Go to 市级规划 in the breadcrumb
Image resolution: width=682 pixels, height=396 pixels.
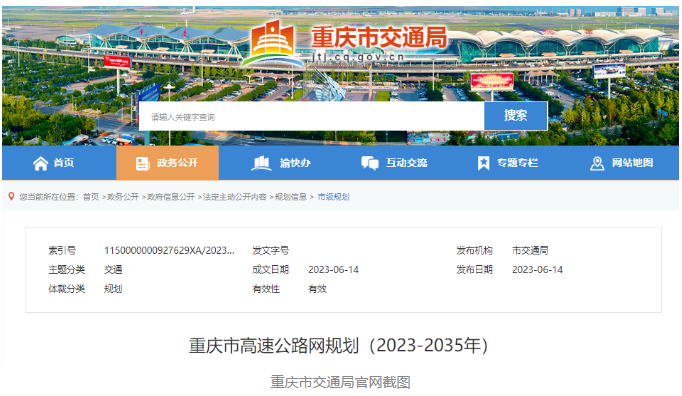[x=333, y=197]
